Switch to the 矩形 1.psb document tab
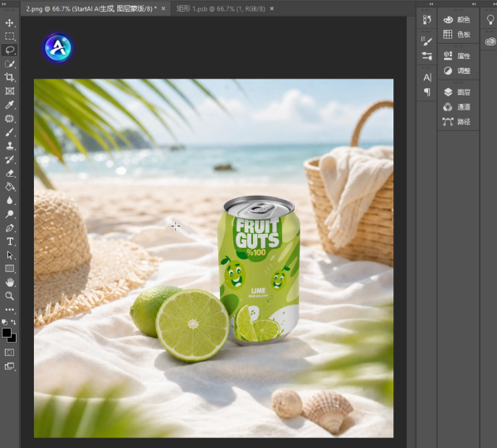Screen dimensions: 497x448 (x=221, y=9)
